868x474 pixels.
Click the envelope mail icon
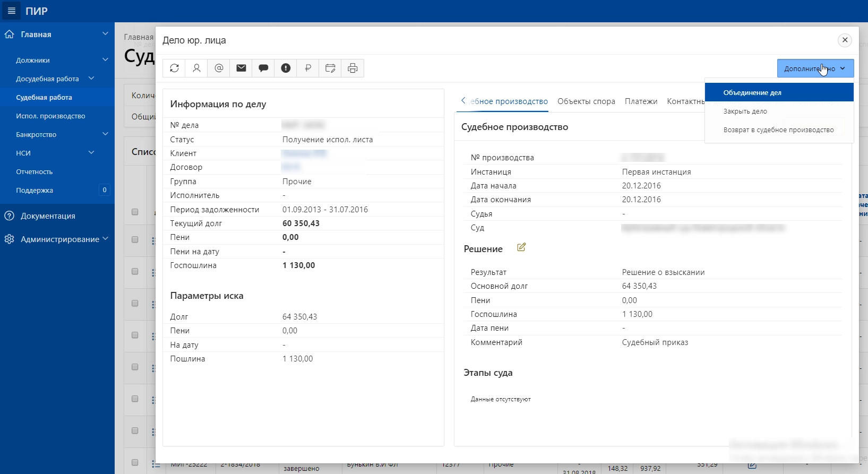coord(241,68)
